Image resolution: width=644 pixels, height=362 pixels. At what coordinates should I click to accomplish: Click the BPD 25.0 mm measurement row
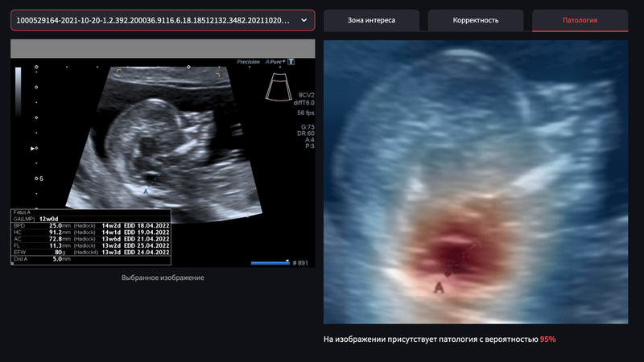point(91,226)
